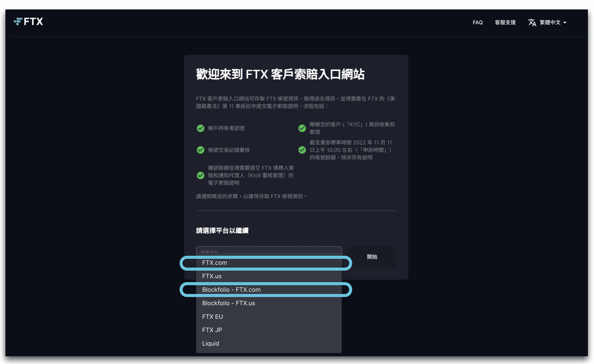Image resolution: width=594 pixels, height=364 pixels.
Task: Click the 開始 start button
Action: point(372,257)
